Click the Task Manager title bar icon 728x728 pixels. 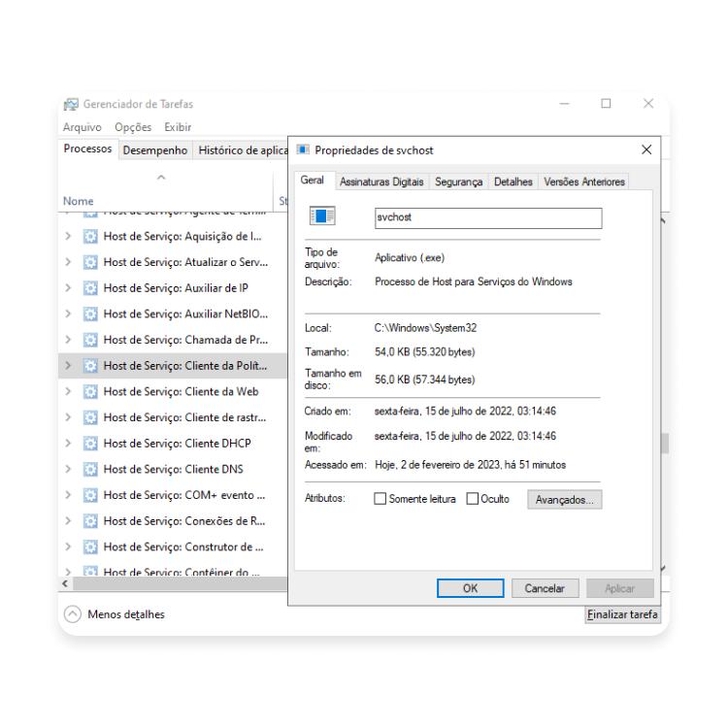71,104
